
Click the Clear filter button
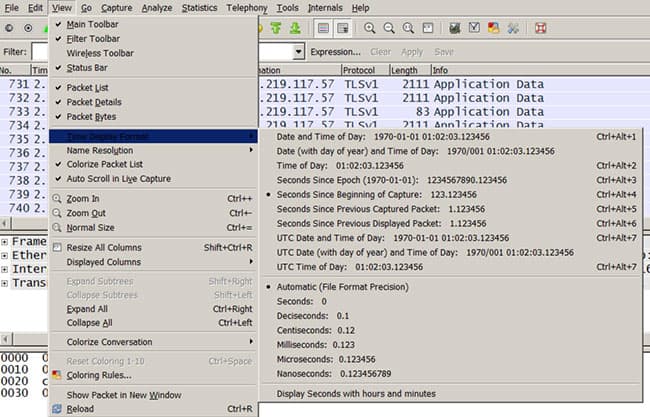[x=381, y=52]
